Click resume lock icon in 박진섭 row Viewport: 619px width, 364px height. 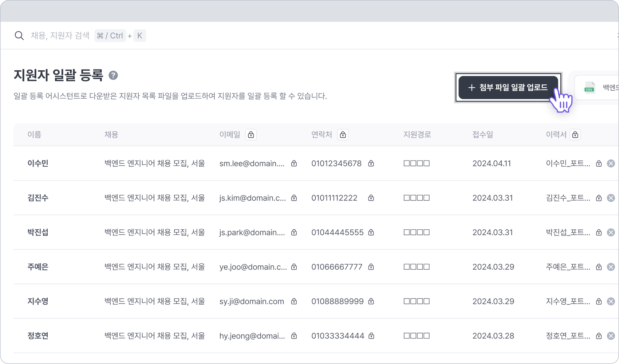click(x=599, y=232)
